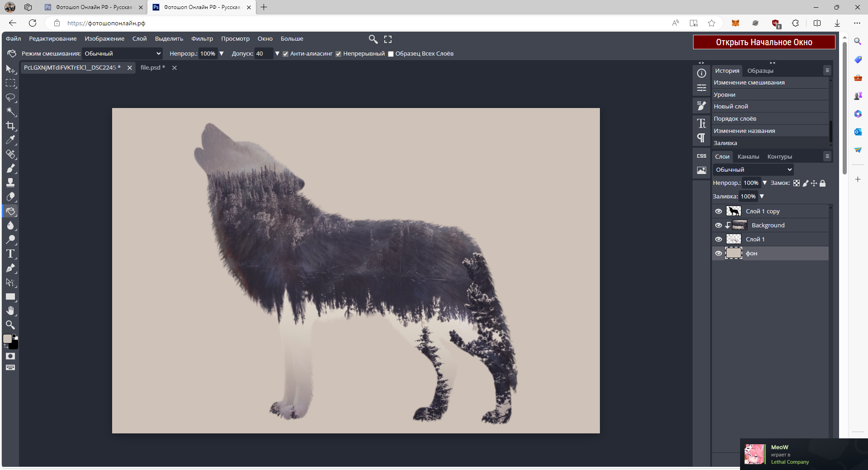Open the Фильтр menu
Viewport: 868px width, 470px height.
(x=202, y=39)
